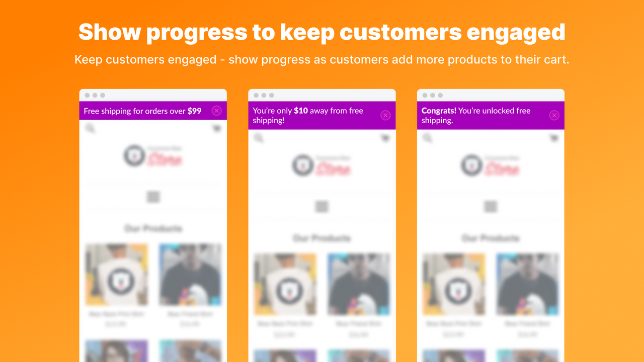Close the 'You're only $10 away' banner
This screenshot has height=362, width=644.
click(385, 116)
